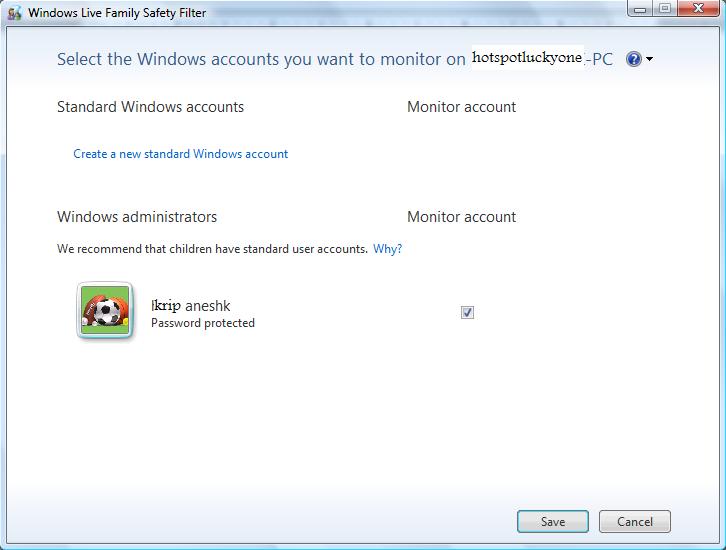The width and height of the screenshot is (726, 550).
Task: Click the Family Safety Filter title bar icon
Action: point(14,13)
